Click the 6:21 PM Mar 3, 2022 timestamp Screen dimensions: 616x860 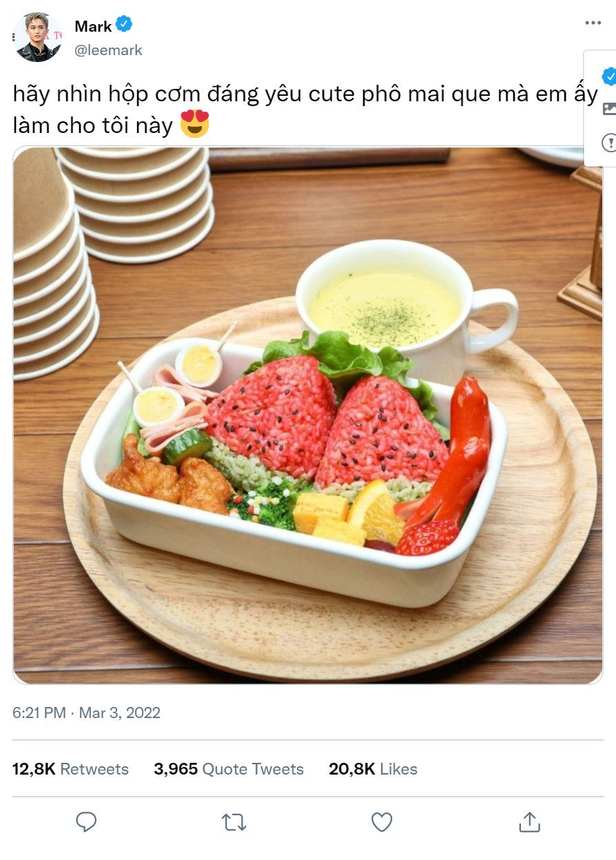(86, 713)
